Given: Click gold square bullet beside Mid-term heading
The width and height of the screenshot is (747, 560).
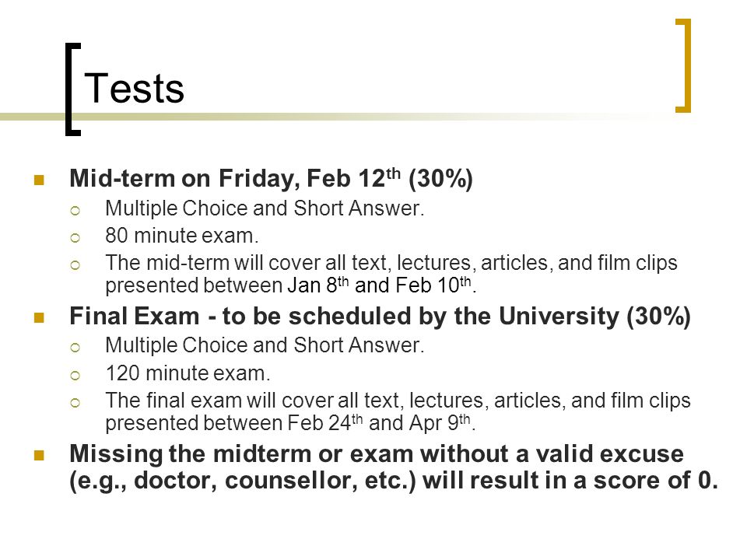Looking at the screenshot, I should [x=39, y=180].
